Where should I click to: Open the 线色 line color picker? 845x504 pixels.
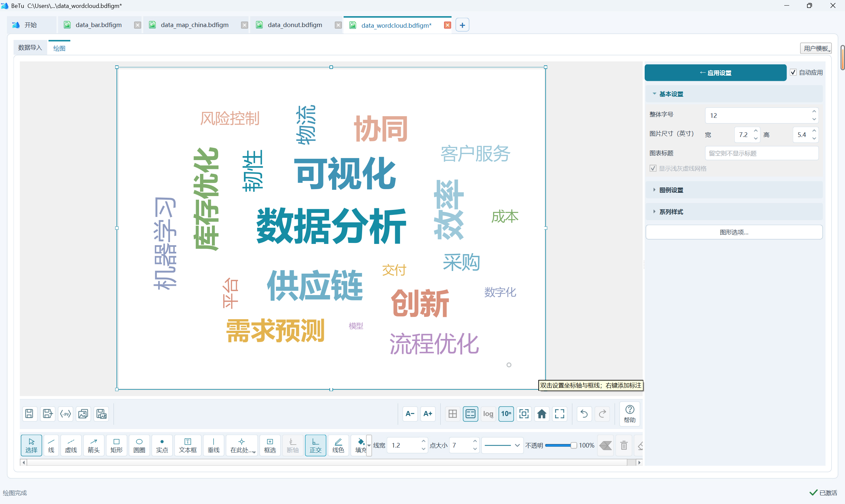point(338,445)
